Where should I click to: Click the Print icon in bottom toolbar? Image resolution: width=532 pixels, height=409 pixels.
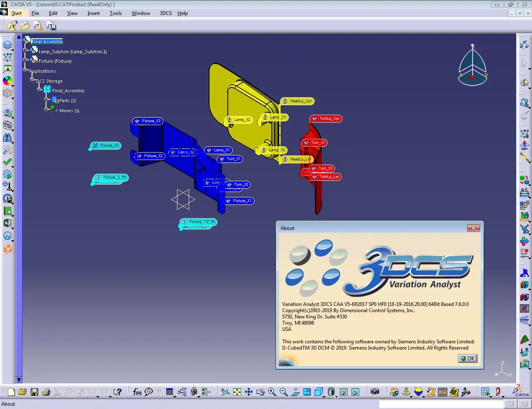coord(46,392)
